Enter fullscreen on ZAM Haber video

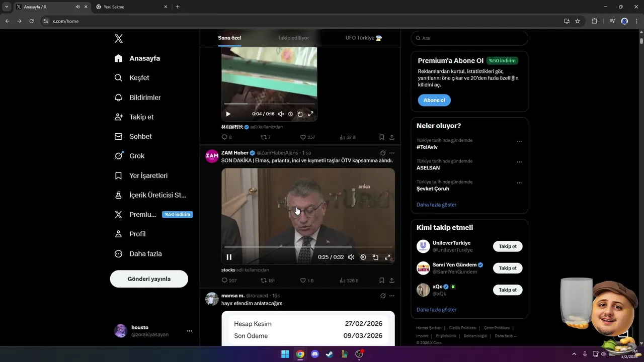pos(387,257)
